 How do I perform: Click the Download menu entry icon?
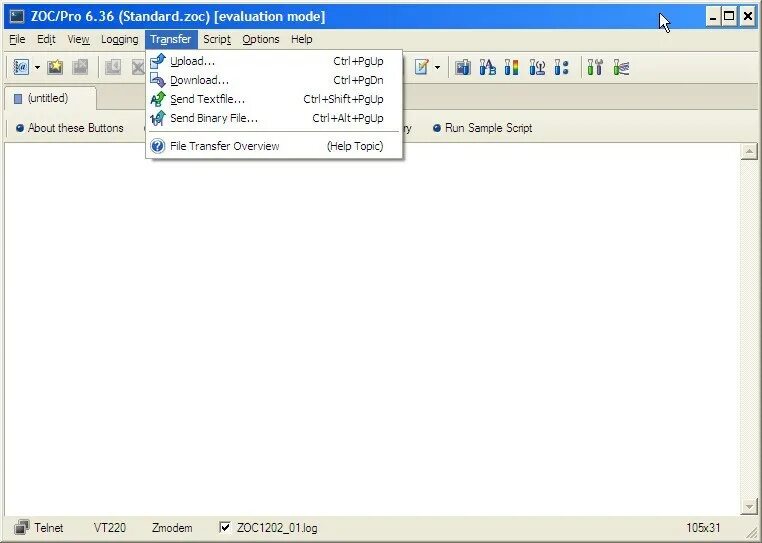(158, 80)
